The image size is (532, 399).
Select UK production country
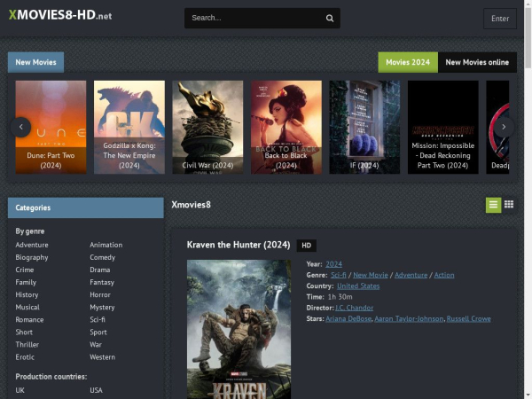tap(20, 390)
